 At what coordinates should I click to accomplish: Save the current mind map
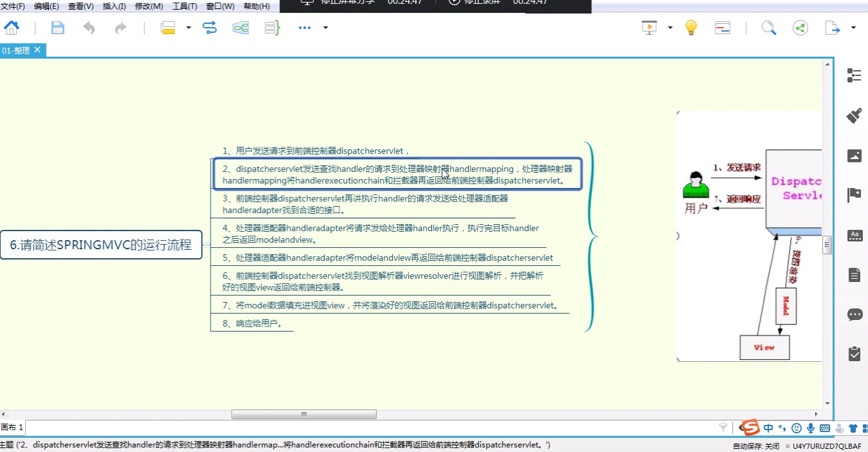[58, 28]
